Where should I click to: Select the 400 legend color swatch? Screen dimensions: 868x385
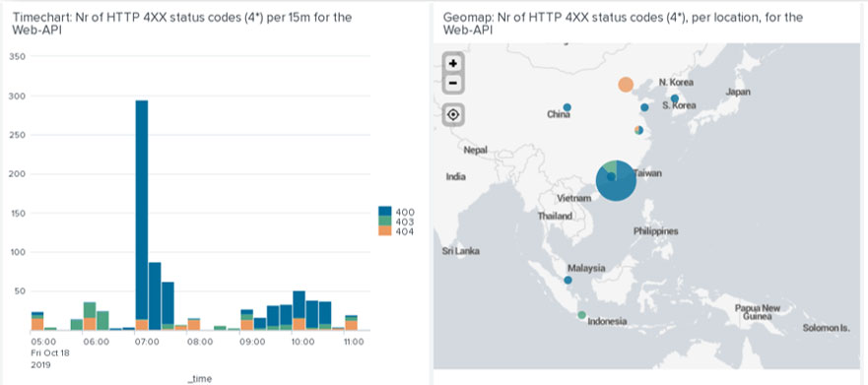tap(384, 212)
